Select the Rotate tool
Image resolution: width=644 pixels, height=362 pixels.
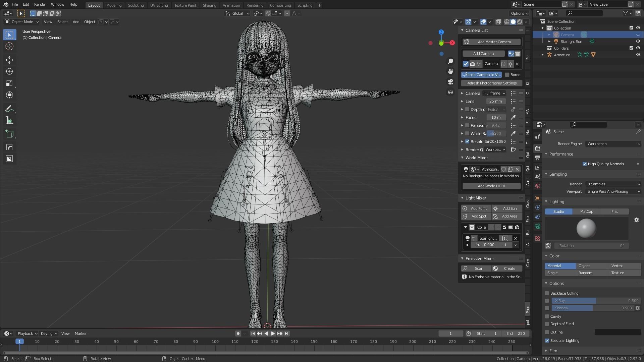9,72
